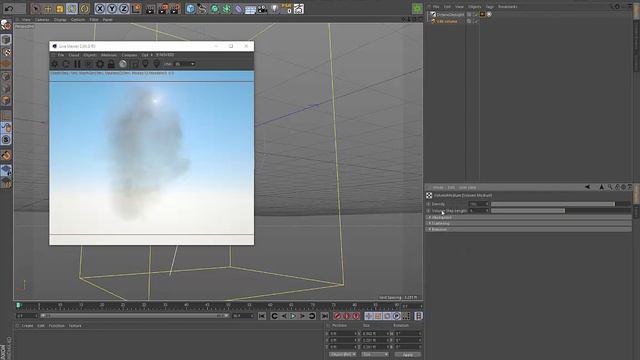Open viewport Filter menu

(94, 20)
